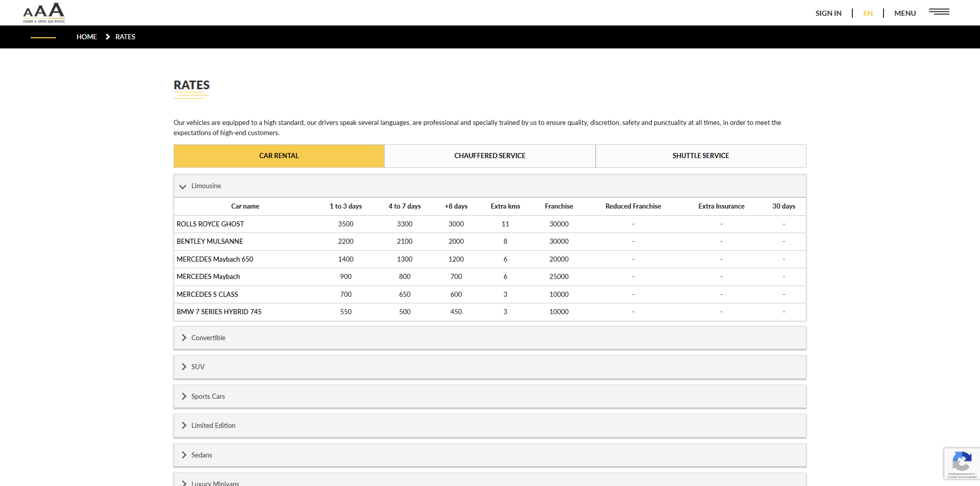Go to Home in the breadcrumb

point(87,37)
